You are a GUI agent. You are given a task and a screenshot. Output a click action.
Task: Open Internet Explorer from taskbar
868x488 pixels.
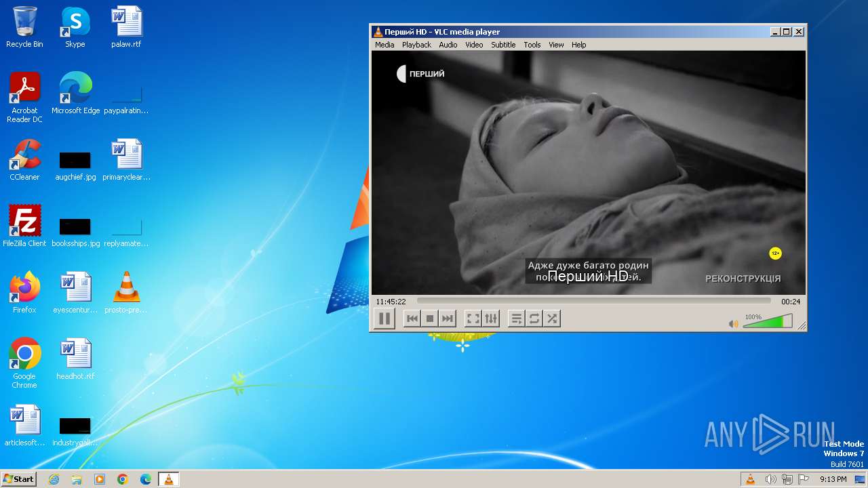coord(54,479)
